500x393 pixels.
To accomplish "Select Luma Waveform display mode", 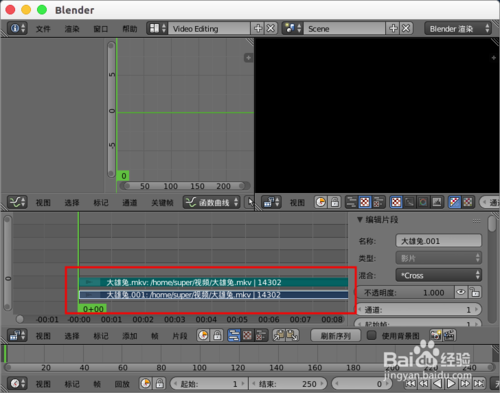I will (x=410, y=202).
